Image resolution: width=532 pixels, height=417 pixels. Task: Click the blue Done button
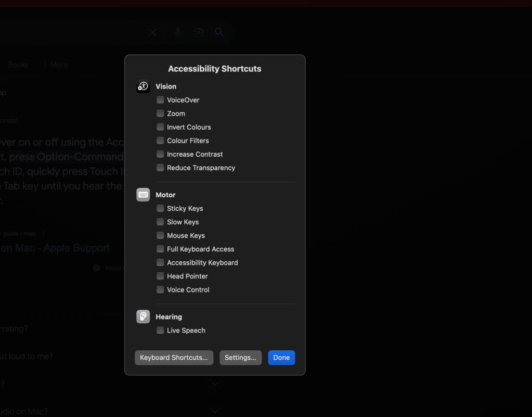282,358
